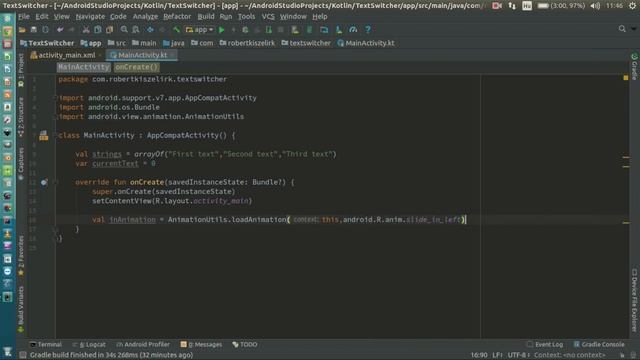
Task: Click the Open folder toolbar icon
Action: tap(22, 30)
